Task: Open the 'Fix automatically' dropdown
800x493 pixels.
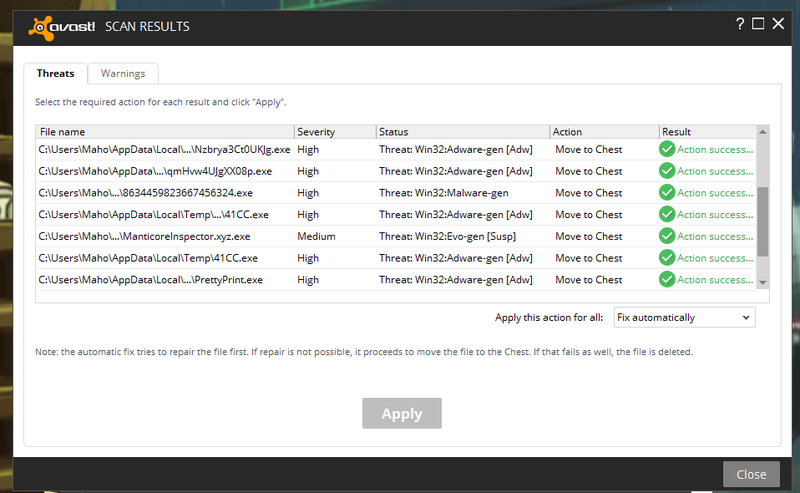Action: (684, 317)
